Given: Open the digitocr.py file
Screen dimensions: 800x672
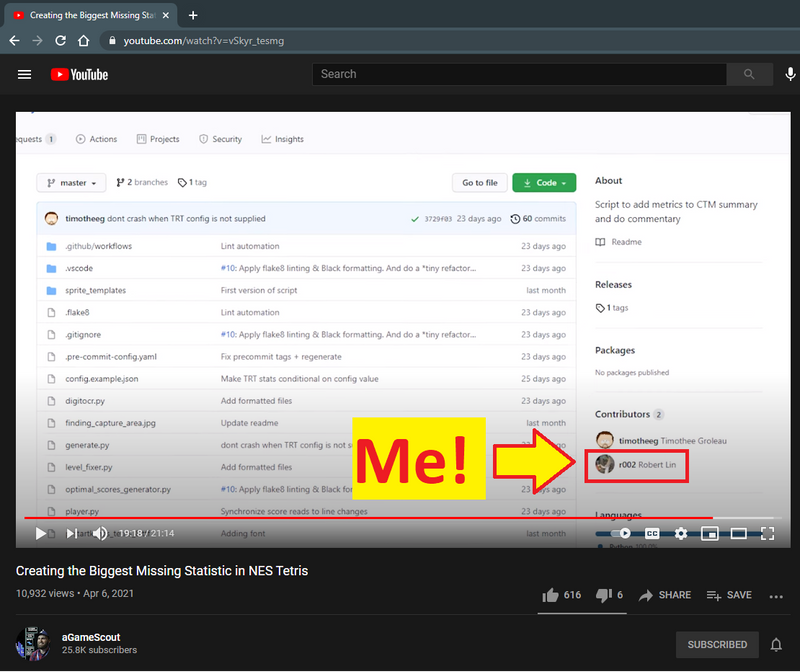Looking at the screenshot, I should point(85,401).
